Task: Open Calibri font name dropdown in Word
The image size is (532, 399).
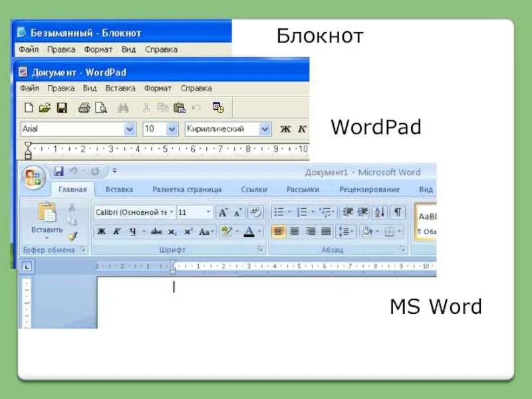Action: [x=172, y=212]
